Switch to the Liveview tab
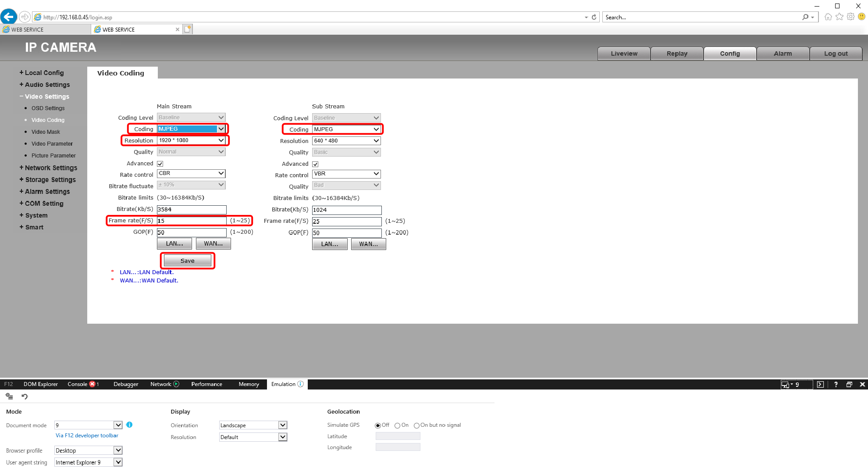 (x=624, y=54)
